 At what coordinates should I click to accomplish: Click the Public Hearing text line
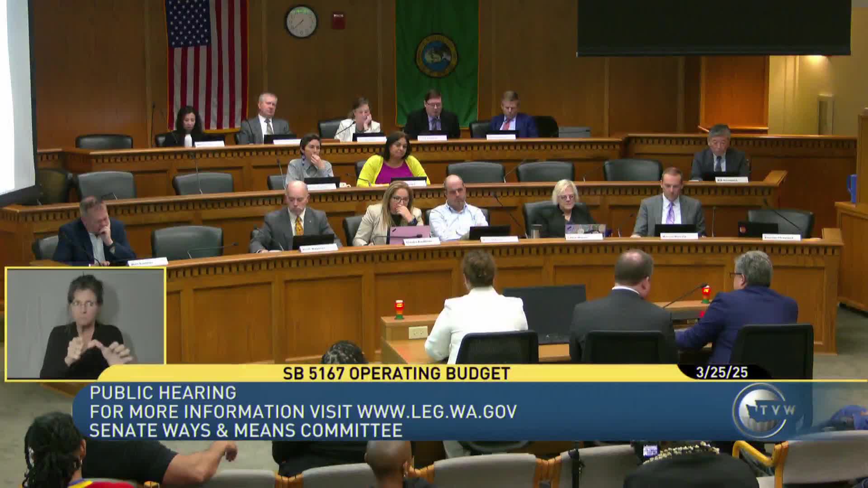pos(163,393)
